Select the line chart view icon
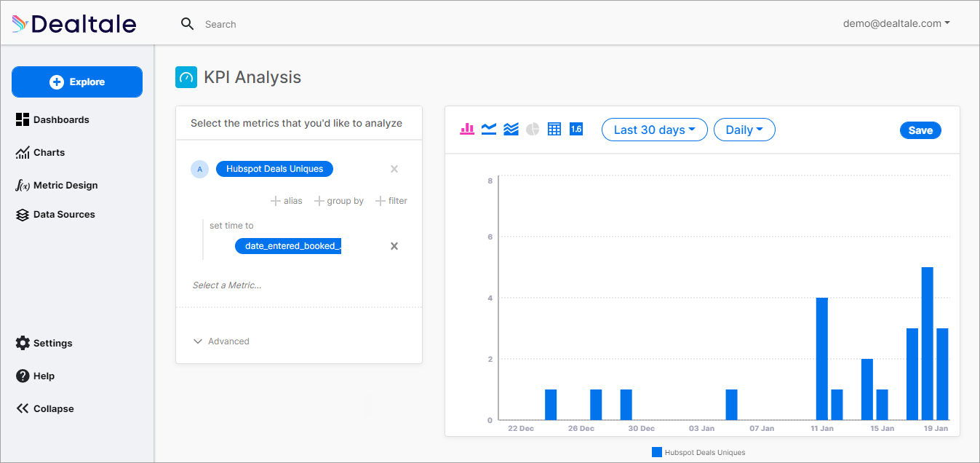980x463 pixels. (489, 129)
